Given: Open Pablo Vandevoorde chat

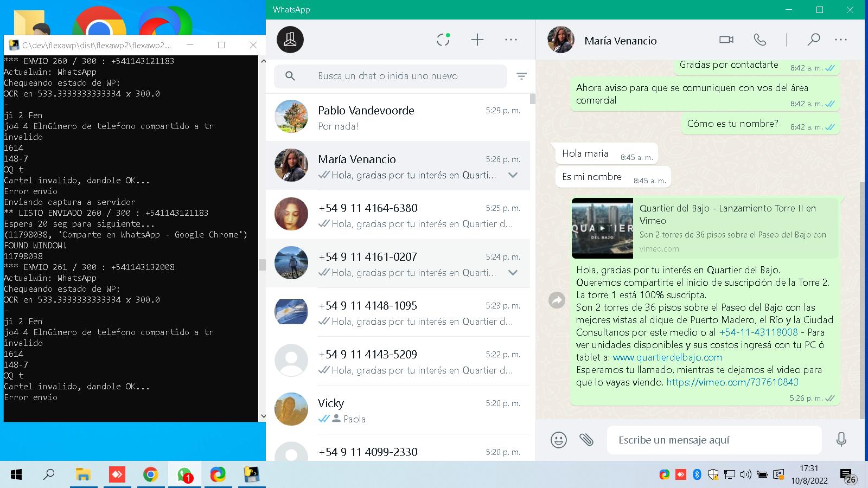Looking at the screenshot, I should pos(398,117).
